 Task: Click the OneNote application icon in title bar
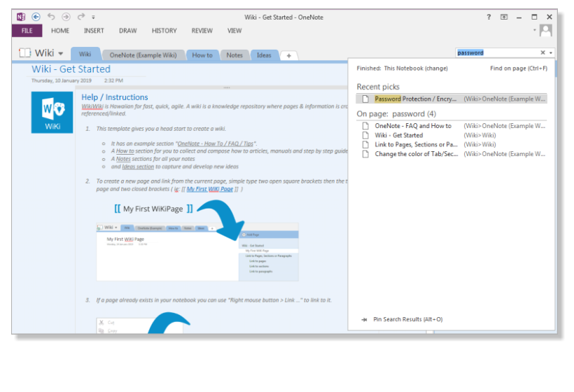(x=21, y=17)
